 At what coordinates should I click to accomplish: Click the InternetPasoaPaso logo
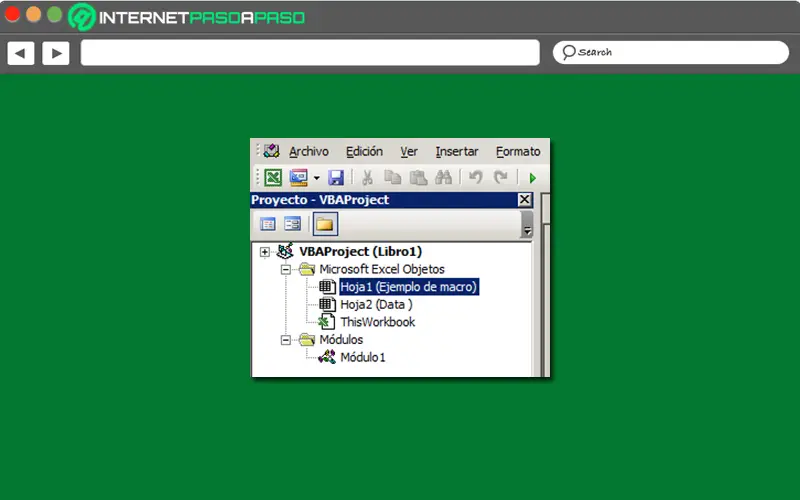(187, 17)
